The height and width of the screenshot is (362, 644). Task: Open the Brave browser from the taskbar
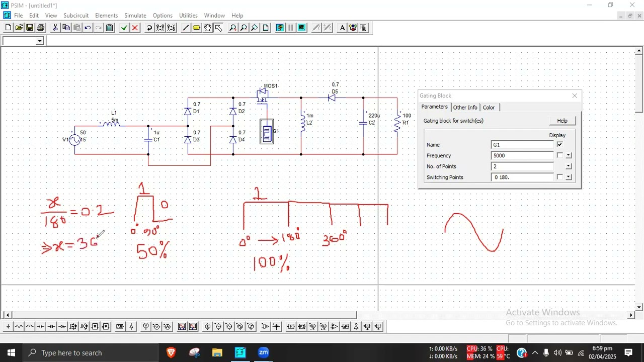pos(171,352)
